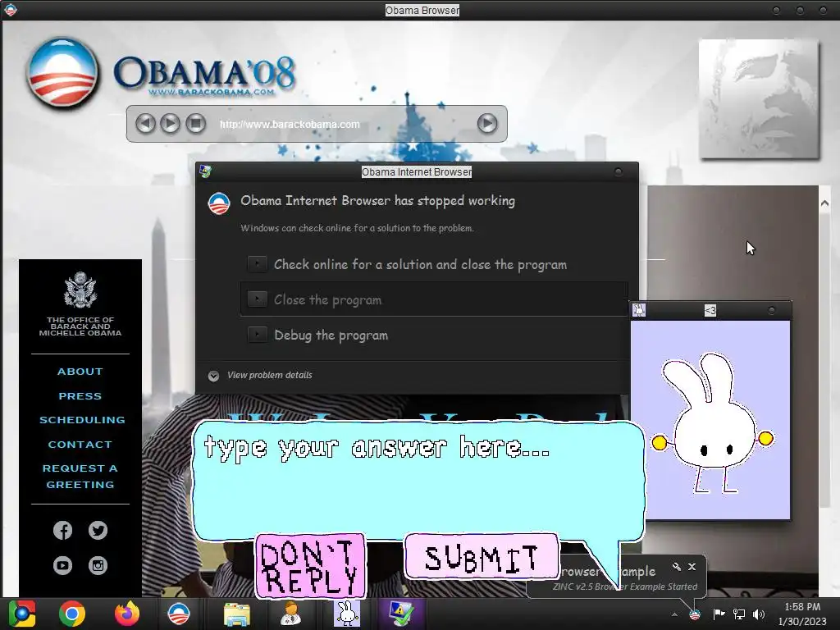The width and height of the screenshot is (840, 630).
Task: Click the page scrollbar up arrow
Action: [x=824, y=203]
